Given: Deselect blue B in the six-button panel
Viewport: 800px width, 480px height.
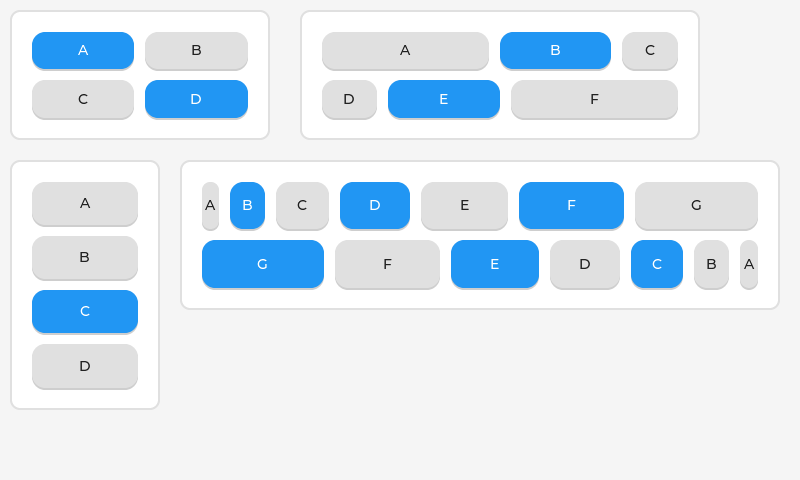Looking at the screenshot, I should tap(555, 50).
